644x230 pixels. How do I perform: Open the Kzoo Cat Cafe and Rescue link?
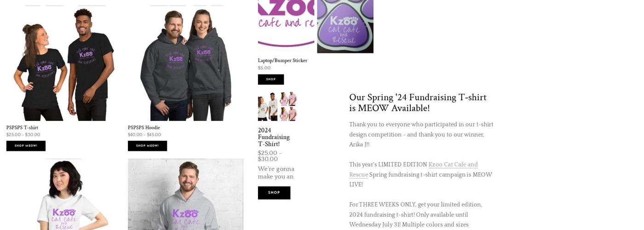click(x=414, y=169)
